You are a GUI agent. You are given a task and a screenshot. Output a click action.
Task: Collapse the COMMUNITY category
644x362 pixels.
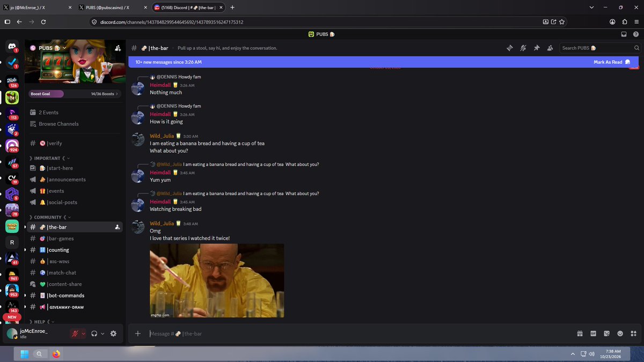tap(49, 217)
